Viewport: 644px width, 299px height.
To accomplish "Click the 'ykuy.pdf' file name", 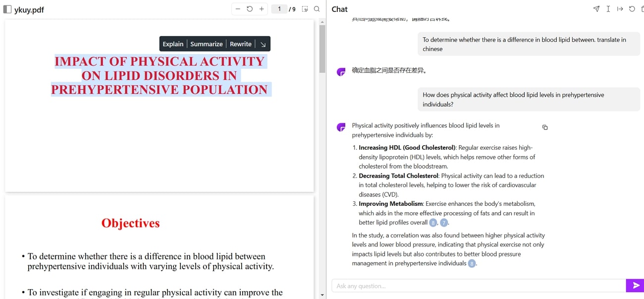I will coord(29,9).
